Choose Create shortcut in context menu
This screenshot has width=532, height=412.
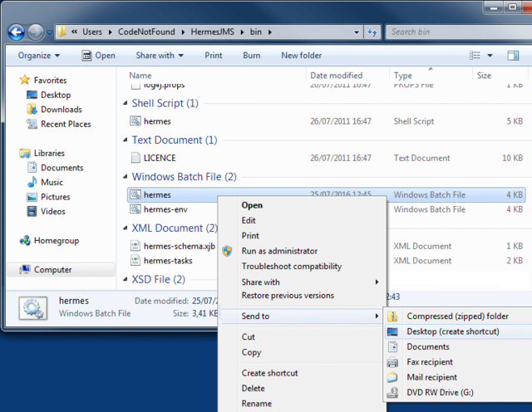(x=269, y=373)
